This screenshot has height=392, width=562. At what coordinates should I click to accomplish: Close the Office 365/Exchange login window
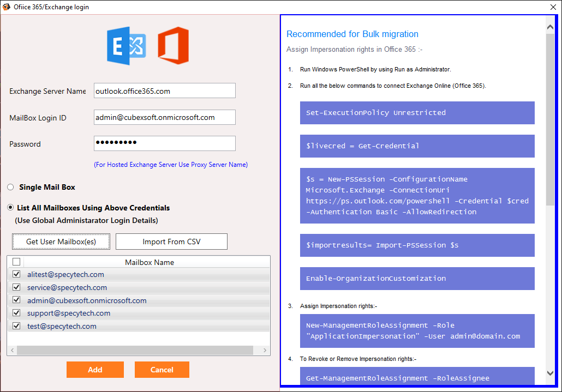[553, 7]
